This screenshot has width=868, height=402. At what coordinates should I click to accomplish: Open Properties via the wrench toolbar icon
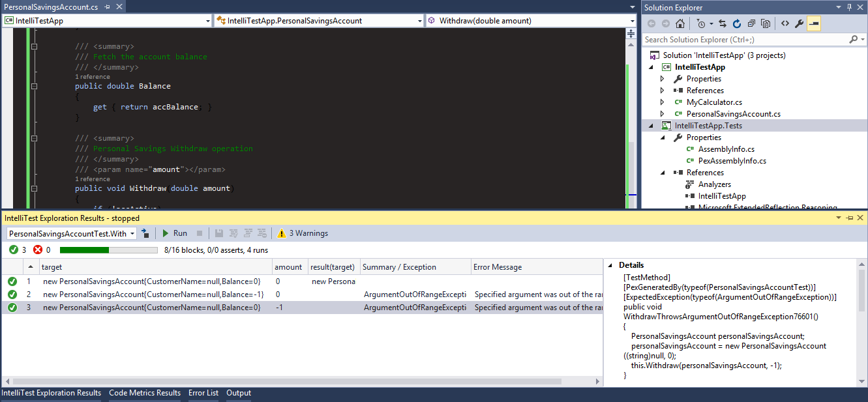click(x=799, y=23)
